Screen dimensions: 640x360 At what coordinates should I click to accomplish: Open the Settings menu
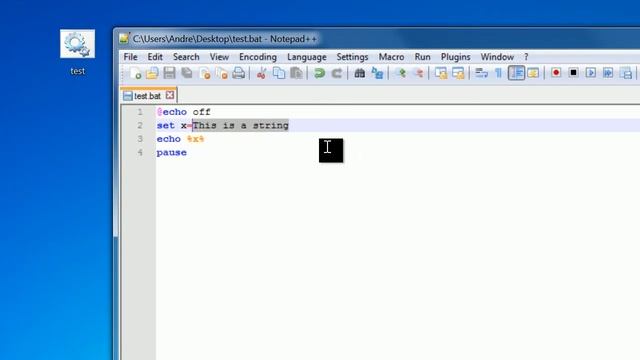pos(352,57)
